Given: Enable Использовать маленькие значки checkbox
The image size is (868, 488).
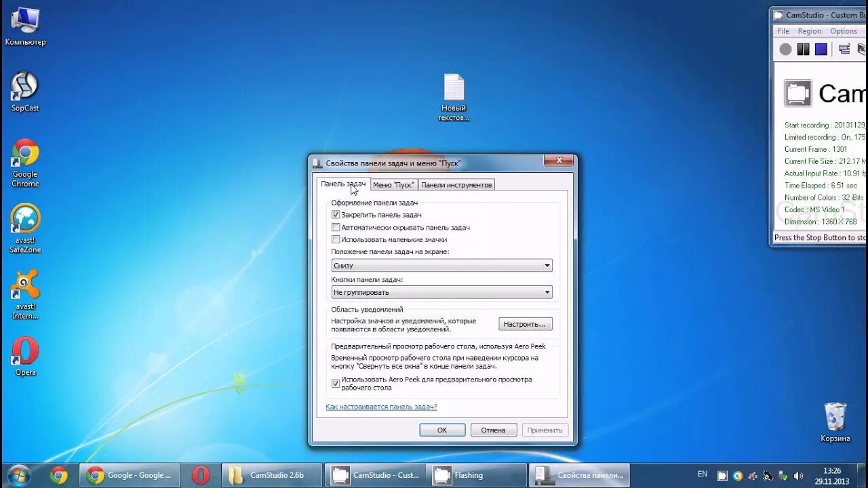Looking at the screenshot, I should [x=336, y=239].
